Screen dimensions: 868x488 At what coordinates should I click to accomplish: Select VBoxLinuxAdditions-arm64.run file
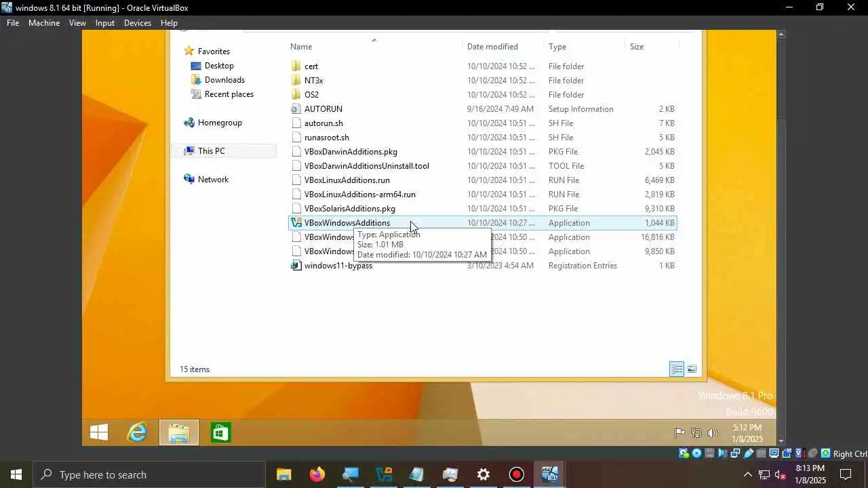pyautogui.click(x=359, y=195)
